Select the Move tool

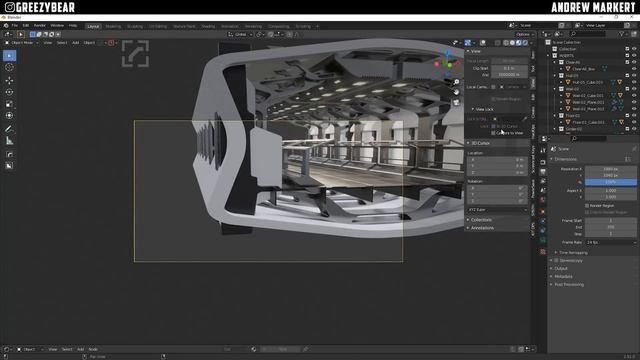point(9,80)
